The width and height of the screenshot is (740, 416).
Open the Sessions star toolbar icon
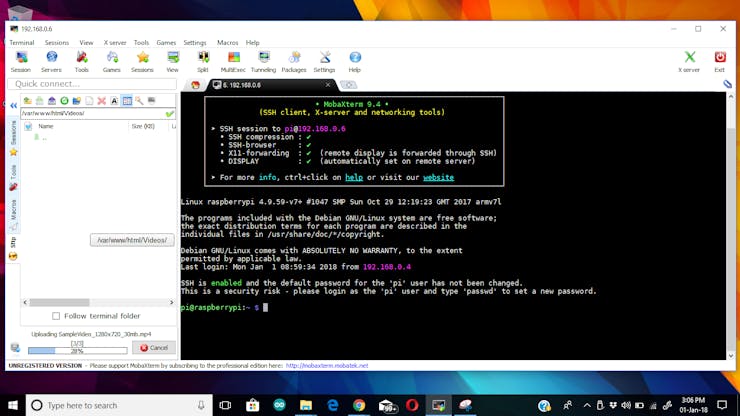142,62
